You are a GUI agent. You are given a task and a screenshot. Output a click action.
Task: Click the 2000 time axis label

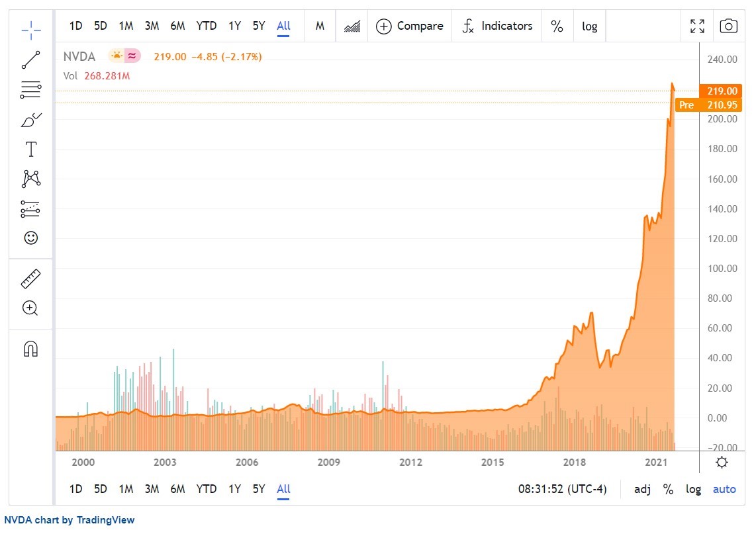(x=83, y=463)
